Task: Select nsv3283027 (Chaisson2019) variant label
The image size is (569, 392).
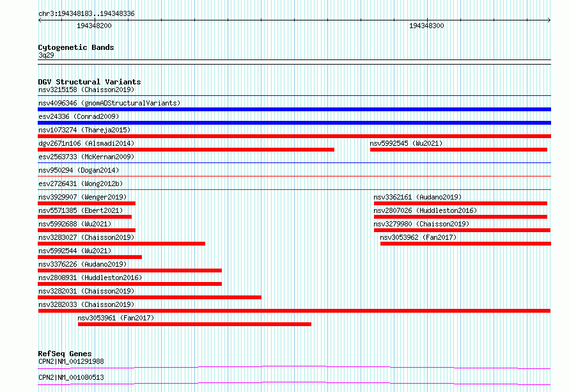Action: (x=86, y=237)
